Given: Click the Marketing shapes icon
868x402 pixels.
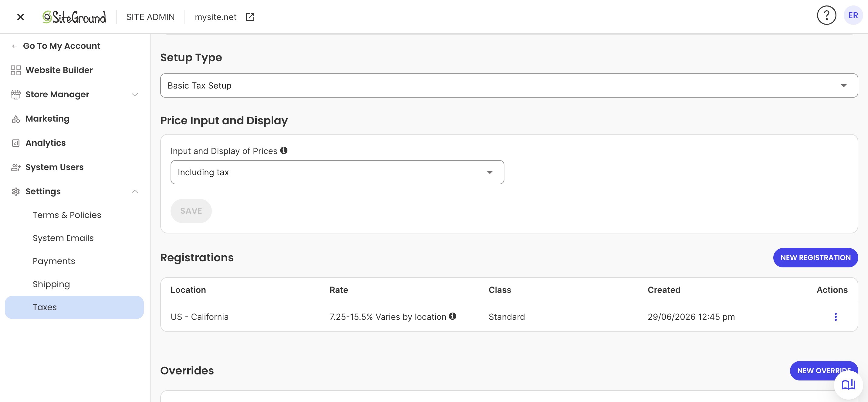Looking at the screenshot, I should pyautogui.click(x=15, y=119).
